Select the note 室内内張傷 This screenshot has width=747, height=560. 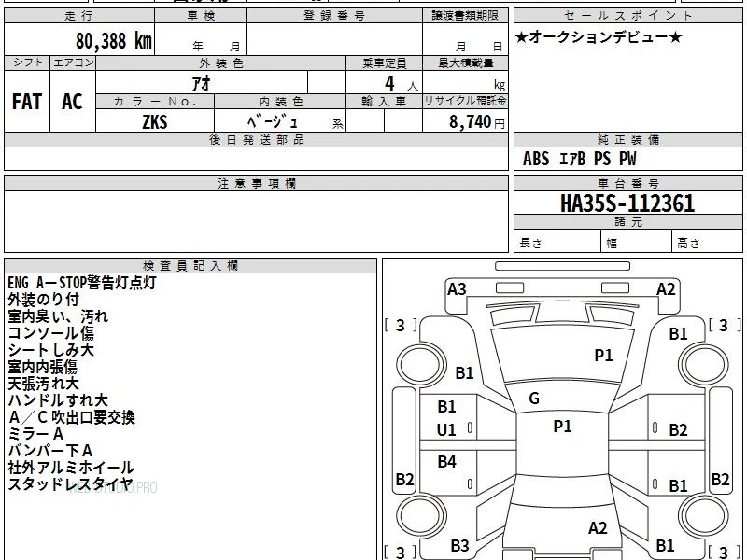pyautogui.click(x=42, y=367)
